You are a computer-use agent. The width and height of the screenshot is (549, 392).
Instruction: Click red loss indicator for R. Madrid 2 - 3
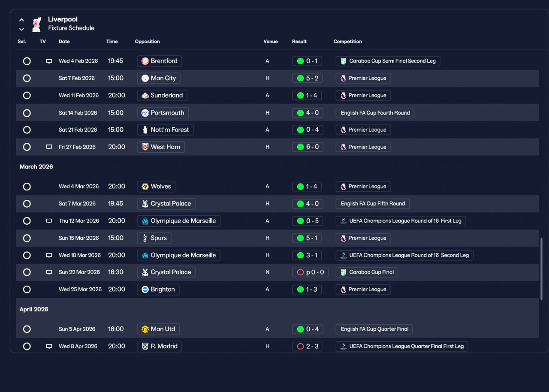(x=300, y=346)
